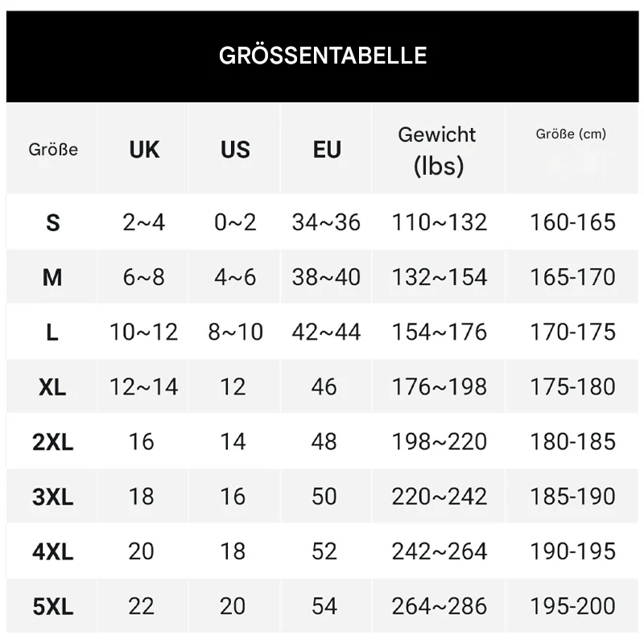Viewport: 644px width, 644px height.
Task: Select the 38~40 EU size cell
Action: (326, 277)
